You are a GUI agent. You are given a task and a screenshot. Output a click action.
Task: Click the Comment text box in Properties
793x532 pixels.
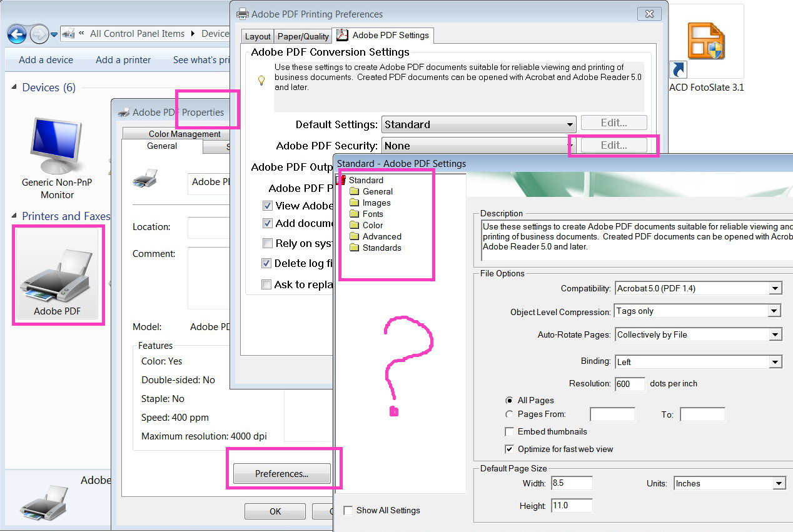(x=209, y=278)
